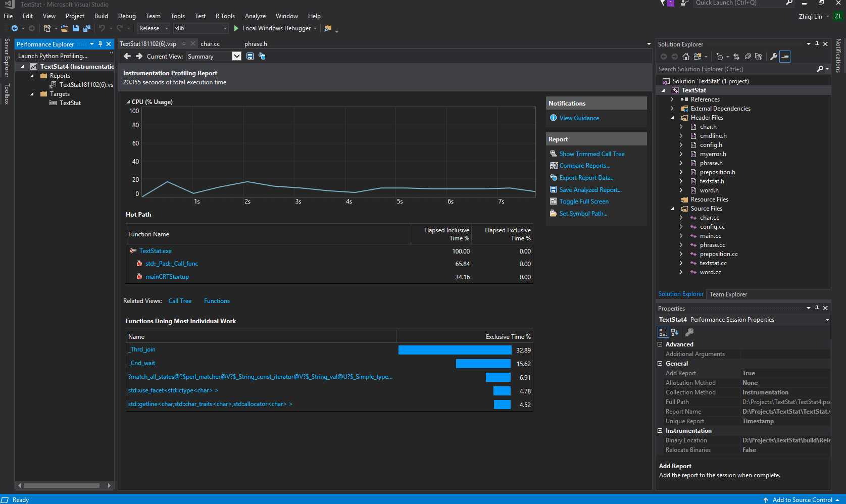
Task: Switch to the char.cc tab
Action: point(210,44)
